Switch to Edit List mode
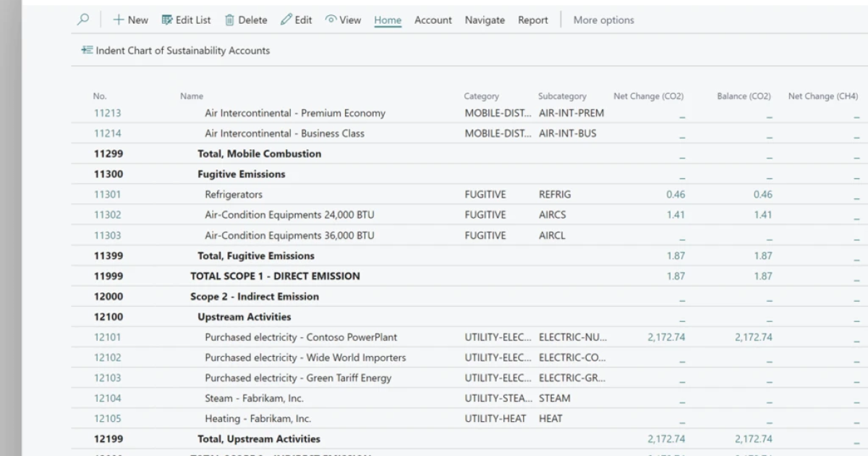The height and width of the screenshot is (456, 868). tap(186, 20)
